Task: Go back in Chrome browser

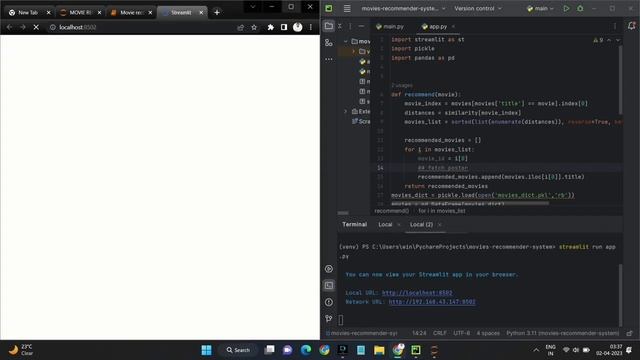Action: (9, 27)
